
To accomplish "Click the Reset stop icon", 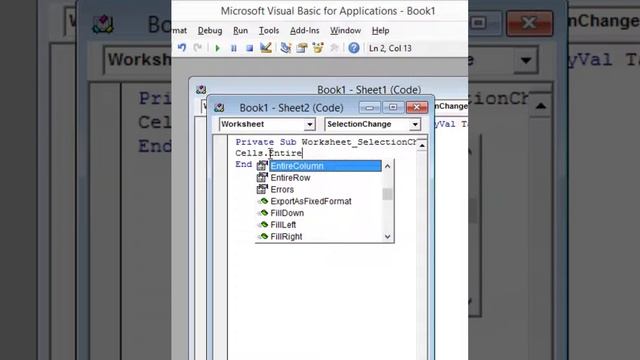I will click(249, 48).
